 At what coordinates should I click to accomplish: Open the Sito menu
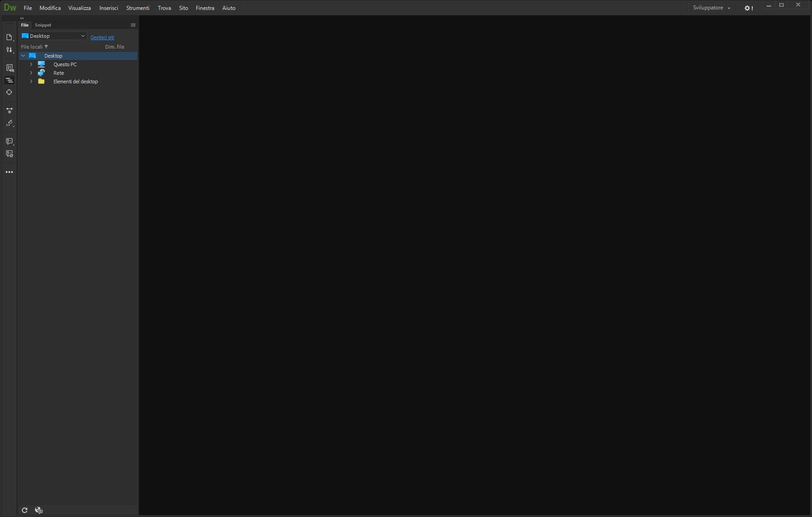(184, 8)
